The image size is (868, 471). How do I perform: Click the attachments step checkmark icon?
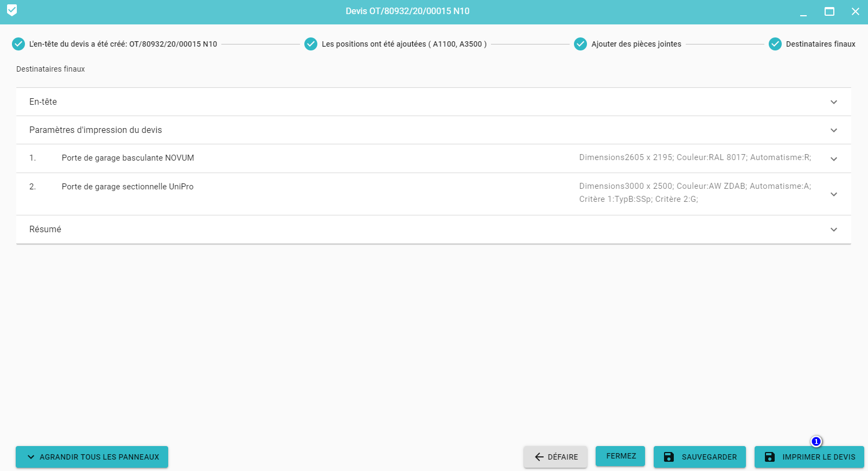[580, 44]
